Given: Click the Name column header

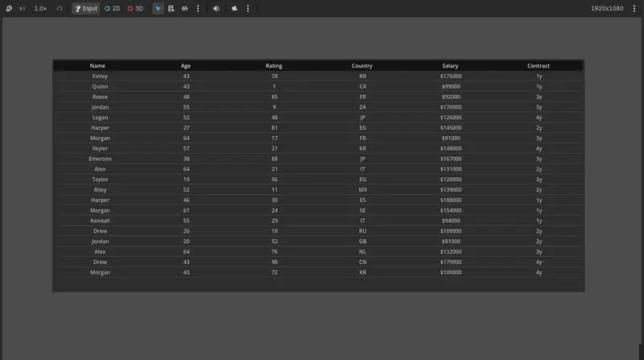Looking at the screenshot, I should pos(97,66).
